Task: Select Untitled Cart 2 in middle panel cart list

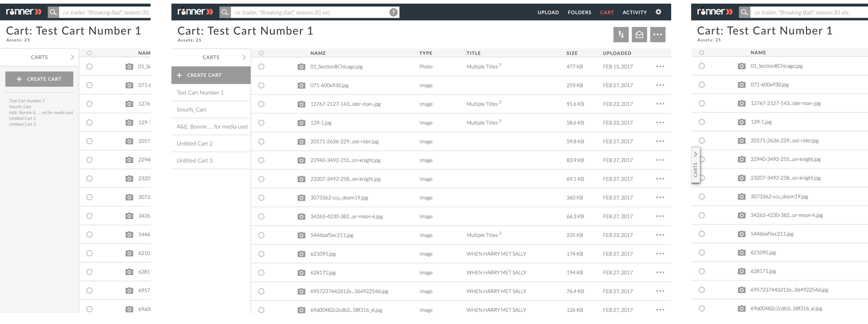Action: 211,143
